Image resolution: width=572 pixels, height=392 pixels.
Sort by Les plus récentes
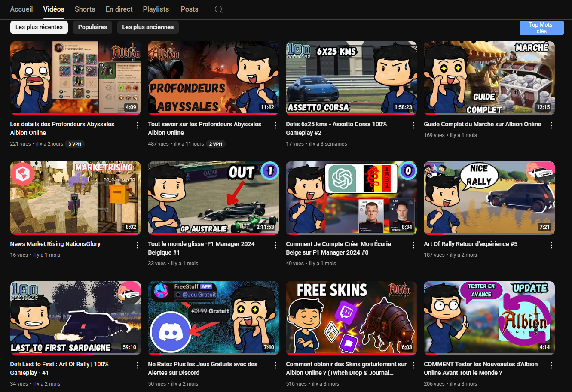coord(39,27)
